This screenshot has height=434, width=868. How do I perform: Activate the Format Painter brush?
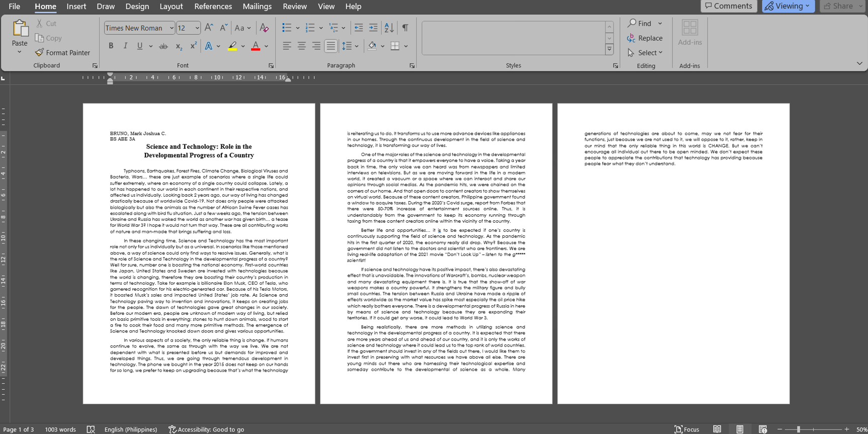(39, 52)
